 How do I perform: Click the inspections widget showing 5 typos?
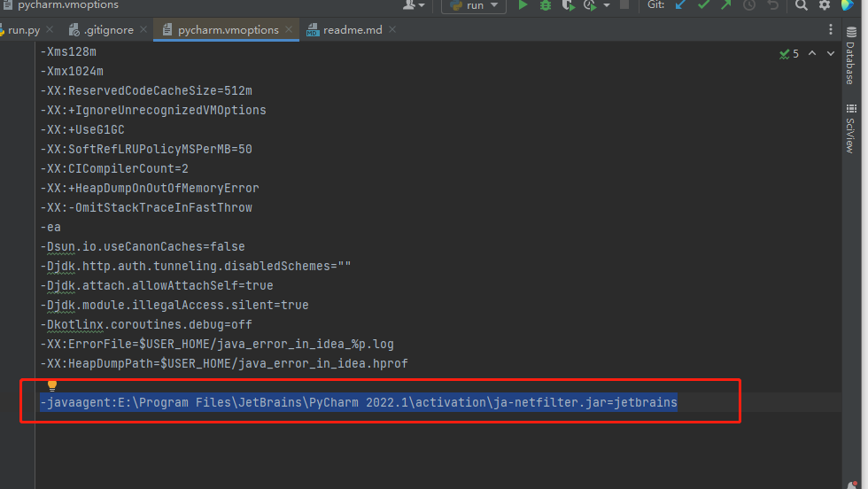tap(789, 54)
